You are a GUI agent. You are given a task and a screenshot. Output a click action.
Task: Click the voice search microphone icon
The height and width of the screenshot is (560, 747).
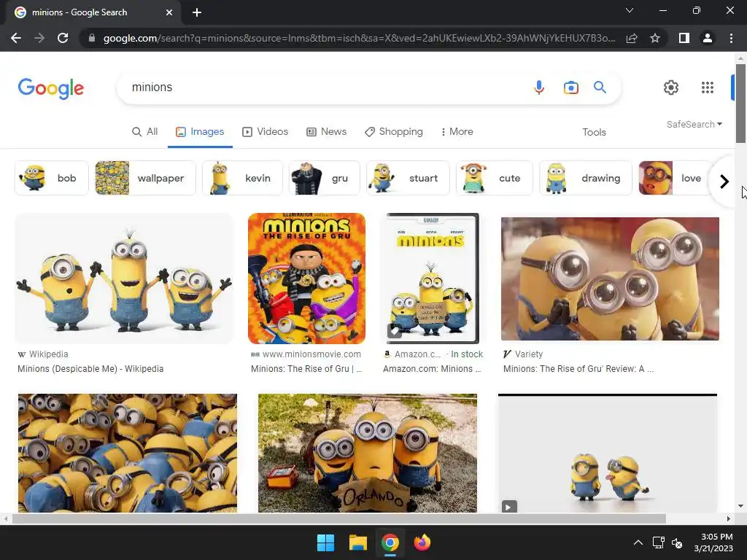point(539,87)
